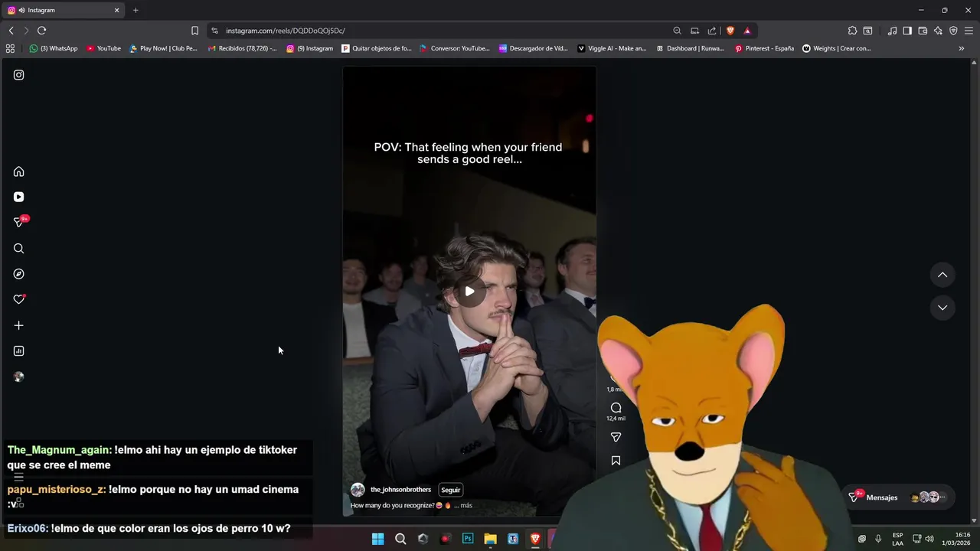
Task: Open direct messages icon in sidebar
Action: [x=19, y=222]
